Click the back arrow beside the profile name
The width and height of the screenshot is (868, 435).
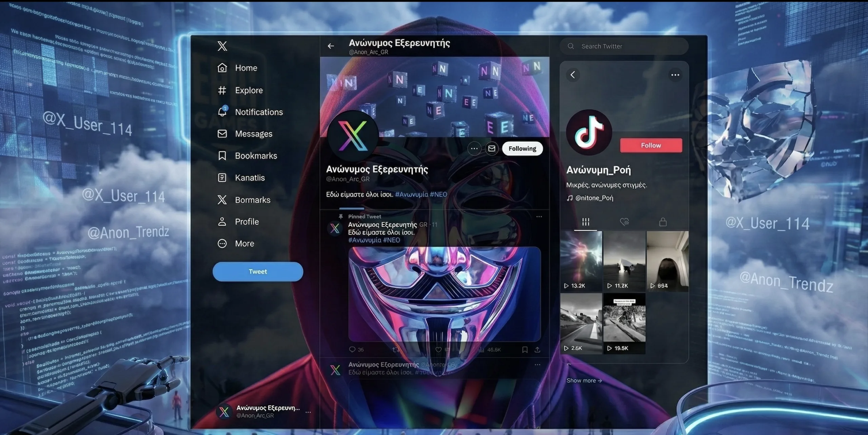331,46
